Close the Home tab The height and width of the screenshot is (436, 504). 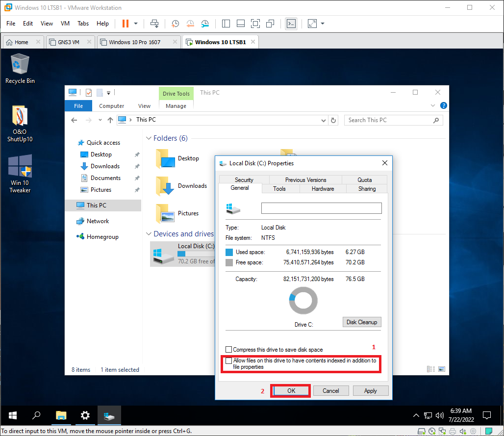pyautogui.click(x=38, y=42)
